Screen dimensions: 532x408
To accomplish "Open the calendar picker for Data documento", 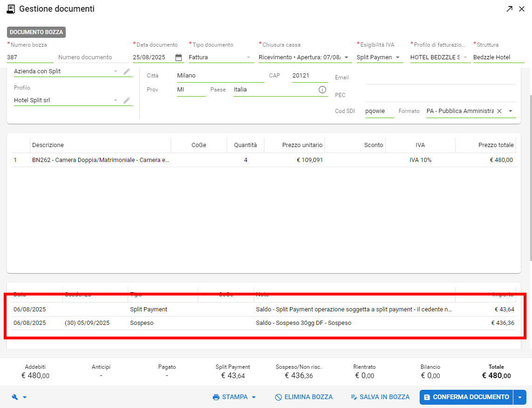I will point(179,57).
